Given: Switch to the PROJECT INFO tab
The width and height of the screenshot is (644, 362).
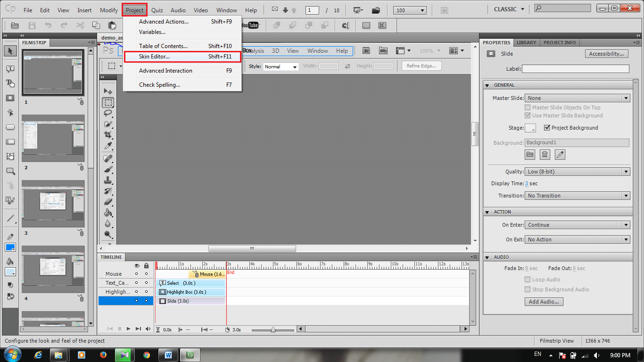Looking at the screenshot, I should click(x=560, y=42).
